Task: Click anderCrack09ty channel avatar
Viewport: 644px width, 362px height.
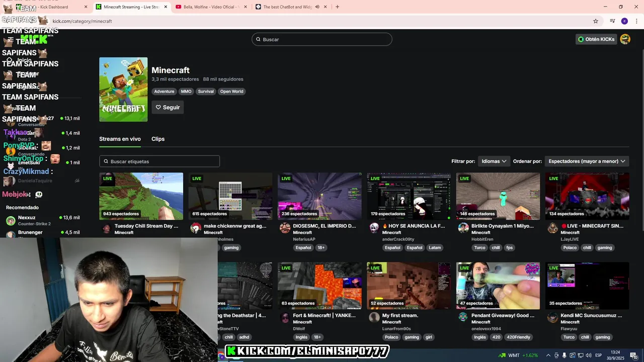Action: click(x=374, y=228)
